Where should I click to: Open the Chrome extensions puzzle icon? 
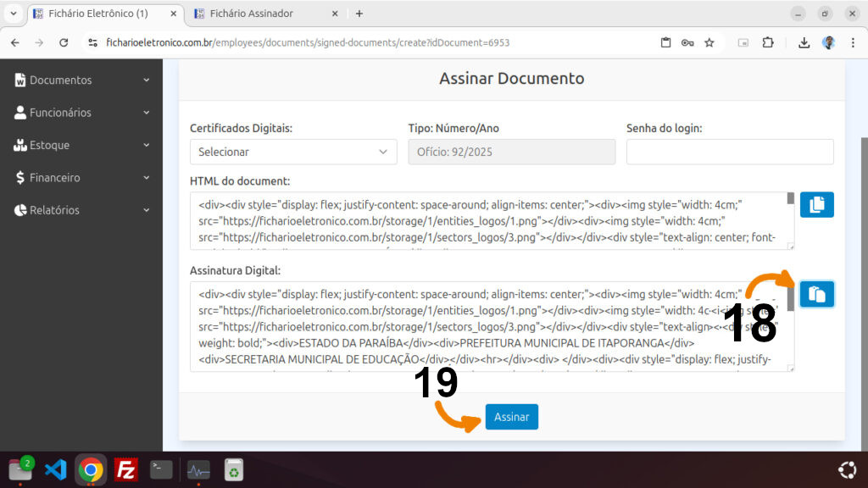[x=768, y=42]
